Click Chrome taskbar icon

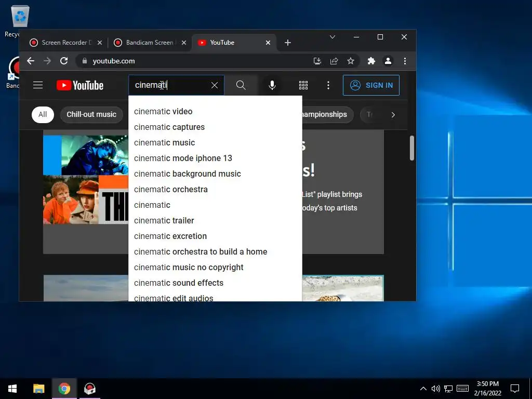(64, 389)
